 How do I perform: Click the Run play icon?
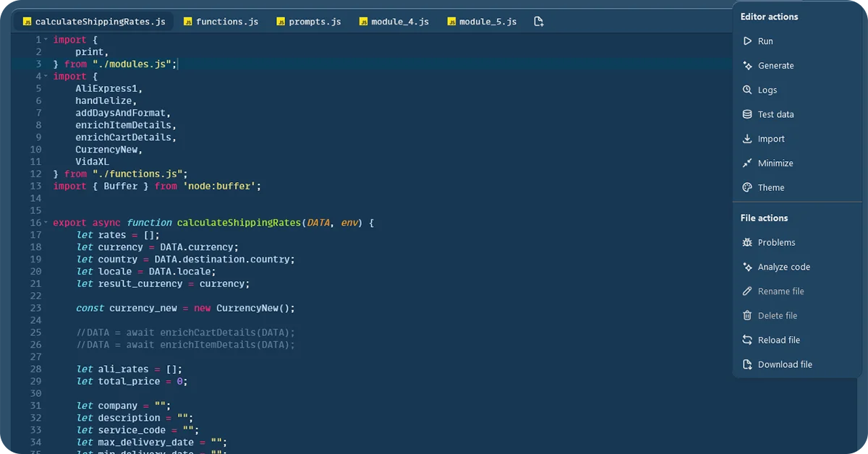click(747, 41)
